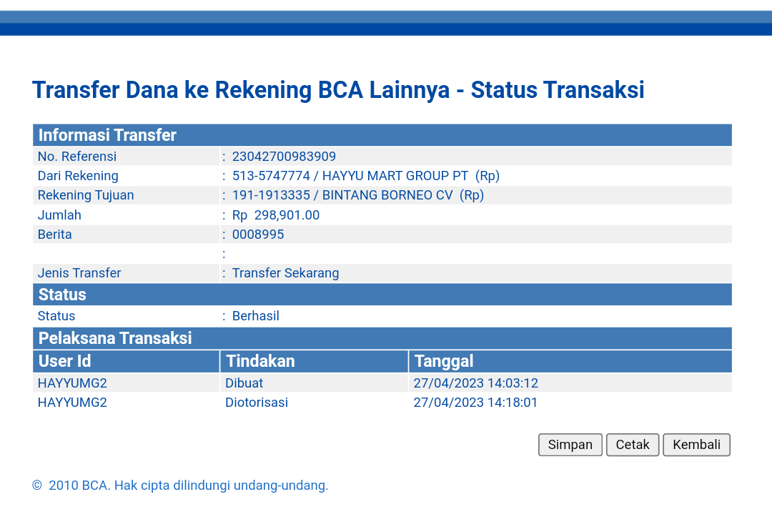Click the Tanggal column header

tap(444, 361)
